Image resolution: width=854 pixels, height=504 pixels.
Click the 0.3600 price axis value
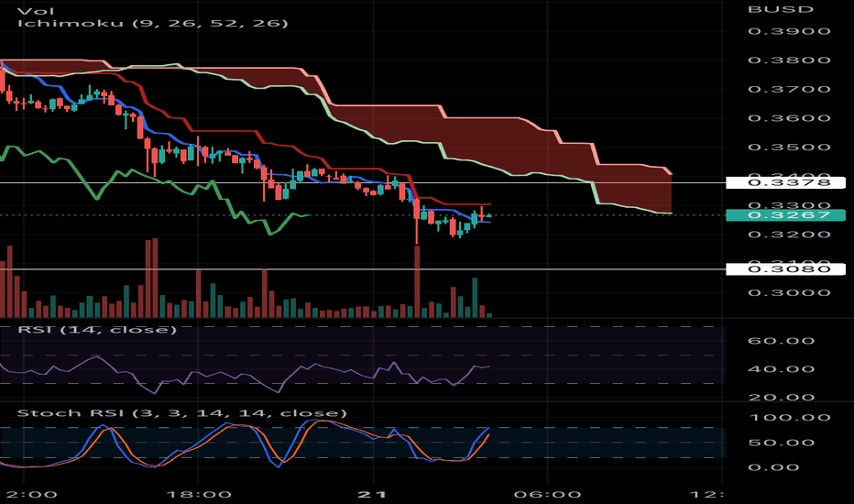click(x=789, y=118)
